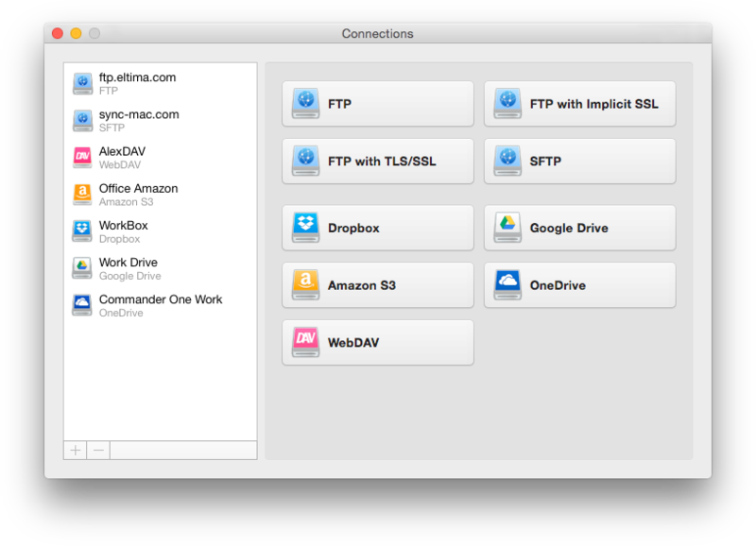Click the pink WebDAV logo in grid

pyautogui.click(x=305, y=342)
